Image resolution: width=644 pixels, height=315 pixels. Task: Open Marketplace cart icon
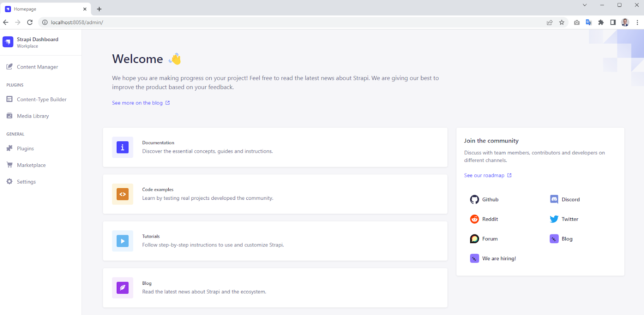pos(10,165)
